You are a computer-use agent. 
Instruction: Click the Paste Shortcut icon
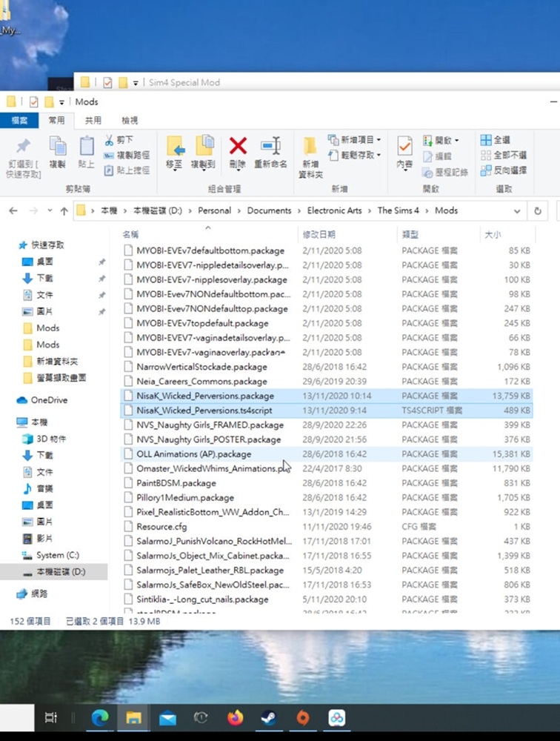109,170
